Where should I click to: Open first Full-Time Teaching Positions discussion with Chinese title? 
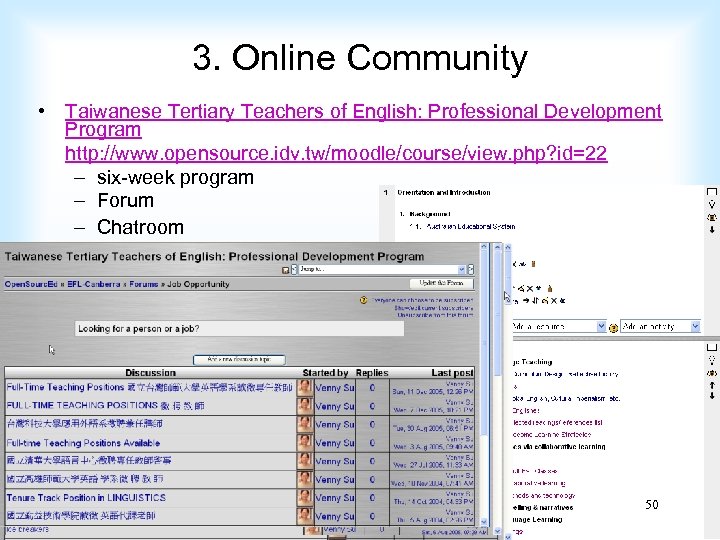pyautogui.click(x=149, y=388)
